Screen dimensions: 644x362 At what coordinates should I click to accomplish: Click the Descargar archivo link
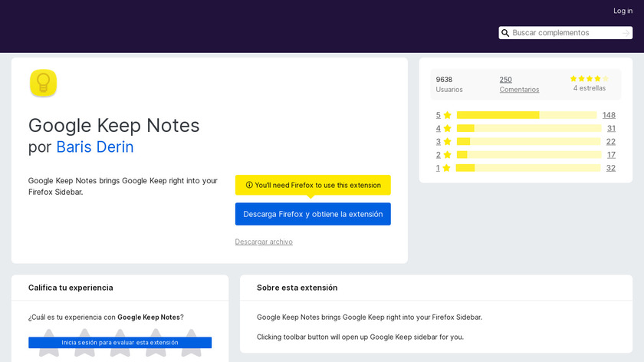264,242
